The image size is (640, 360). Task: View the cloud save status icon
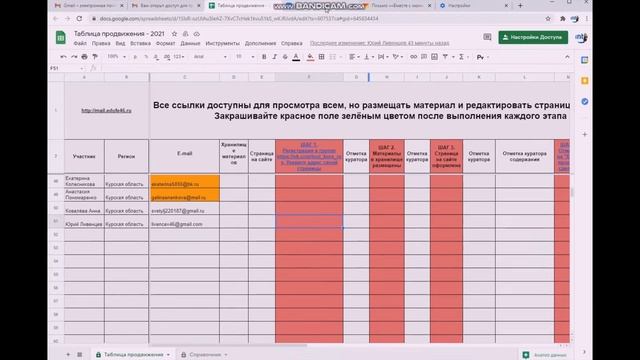(196, 34)
